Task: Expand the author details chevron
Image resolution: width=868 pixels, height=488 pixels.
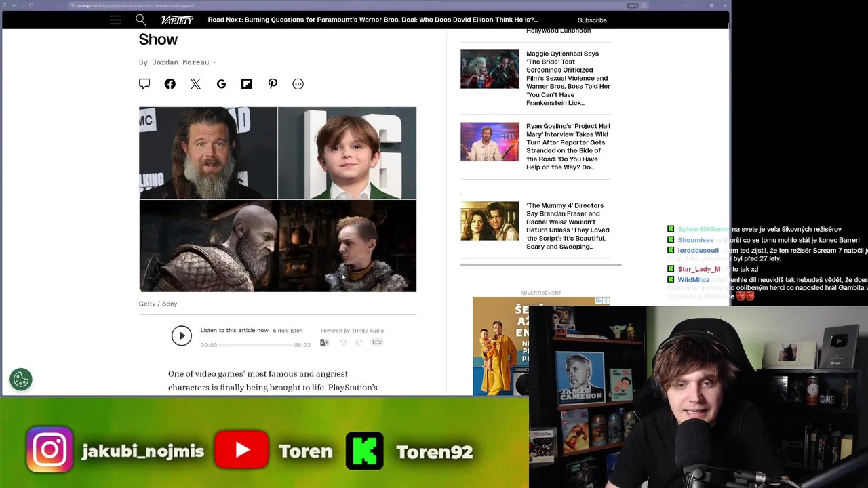Action: [x=214, y=62]
